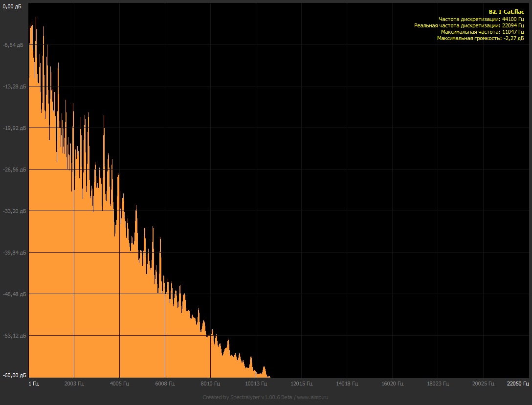
Task: Select the -19,92 дБ axis label
Action: point(13,128)
